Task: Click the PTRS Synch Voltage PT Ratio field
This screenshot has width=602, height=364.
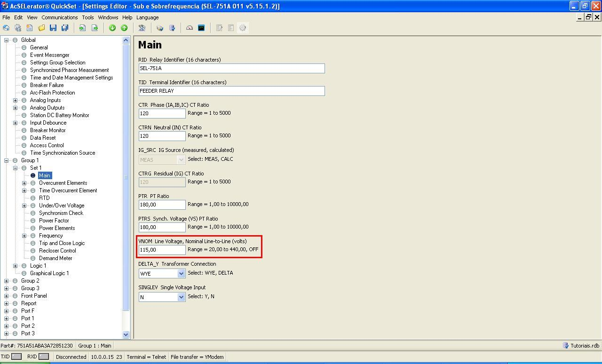Action: pos(162,227)
